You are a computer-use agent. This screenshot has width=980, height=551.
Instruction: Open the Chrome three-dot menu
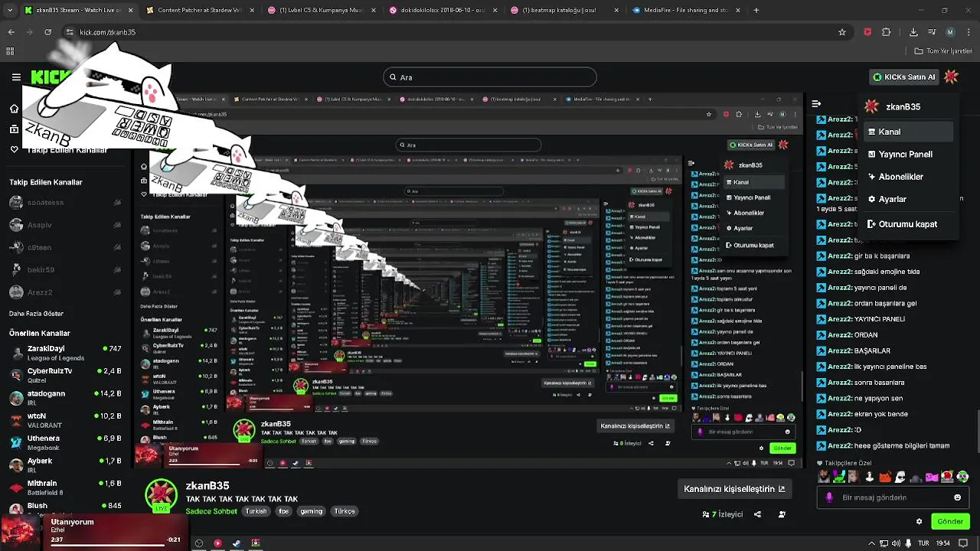pos(969,32)
